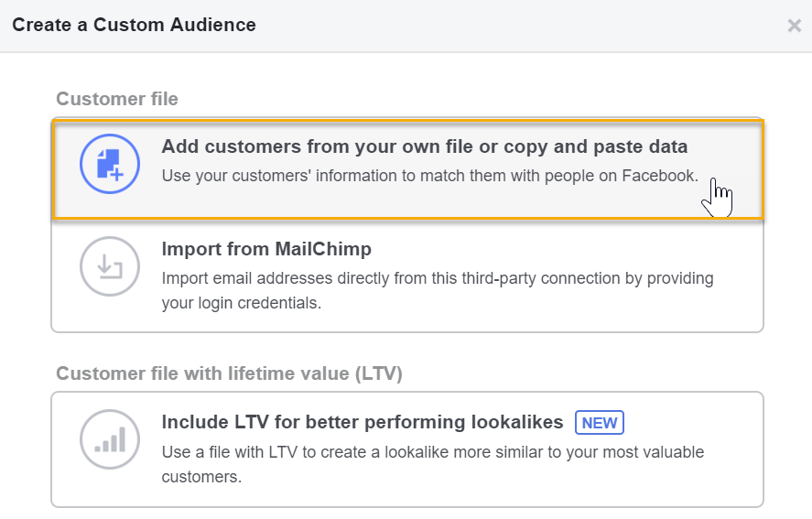Click the ascending bars glyph for LTV
812x519 pixels.
pos(110,439)
